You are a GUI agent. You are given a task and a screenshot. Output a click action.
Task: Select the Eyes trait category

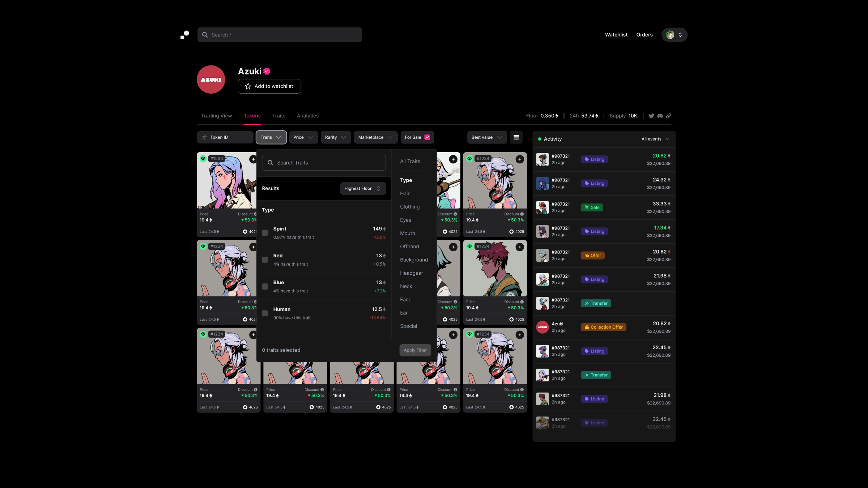[x=405, y=220]
